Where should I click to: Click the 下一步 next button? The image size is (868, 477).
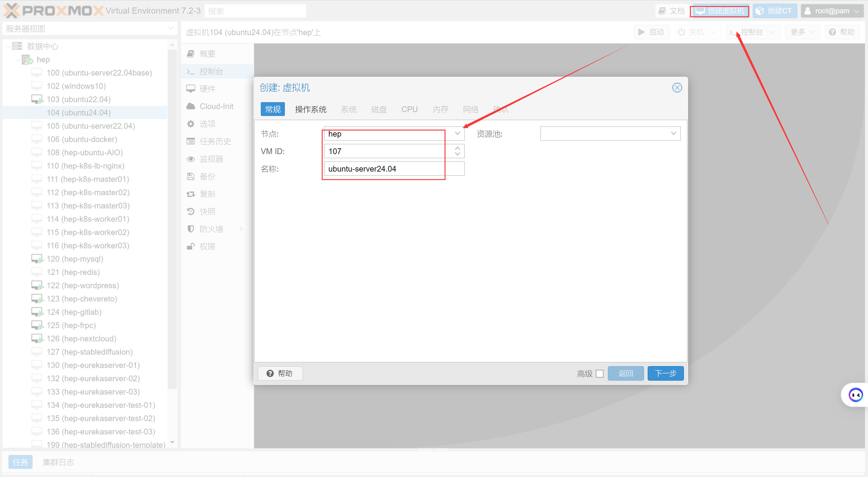665,373
